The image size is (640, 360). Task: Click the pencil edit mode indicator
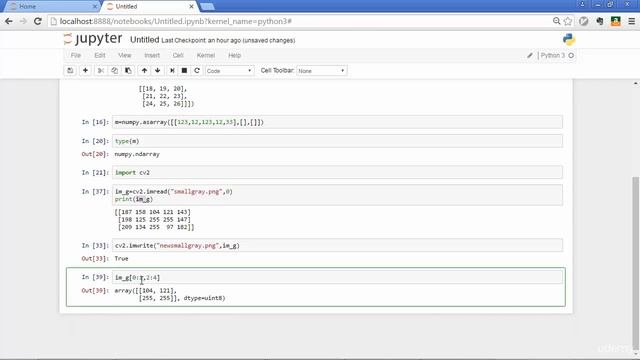point(530,56)
